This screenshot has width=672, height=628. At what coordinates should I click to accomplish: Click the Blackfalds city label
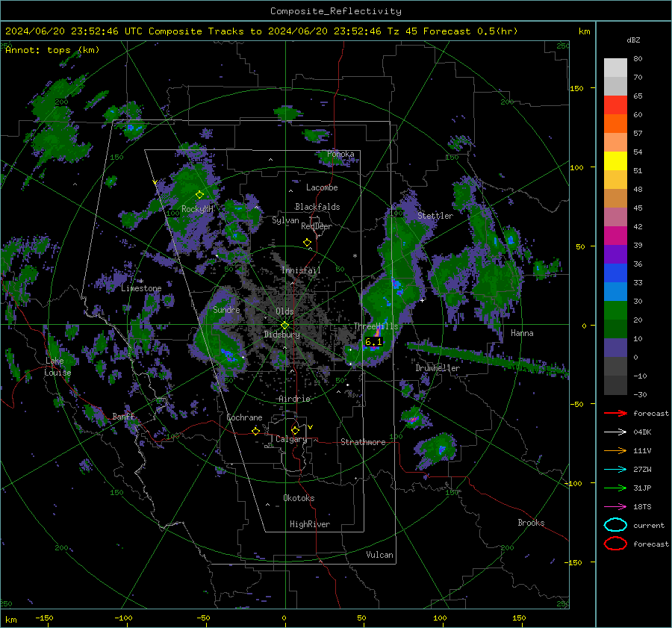click(x=317, y=207)
